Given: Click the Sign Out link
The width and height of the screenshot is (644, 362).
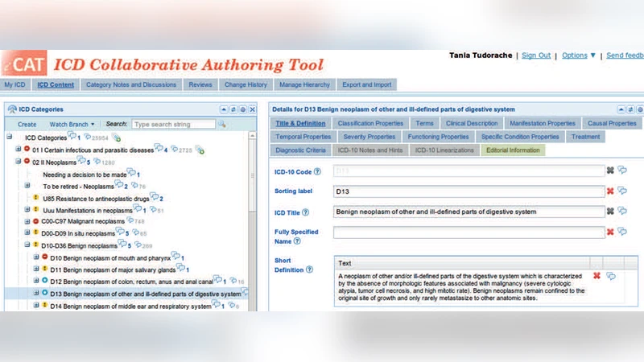Looking at the screenshot, I should pyautogui.click(x=536, y=56).
